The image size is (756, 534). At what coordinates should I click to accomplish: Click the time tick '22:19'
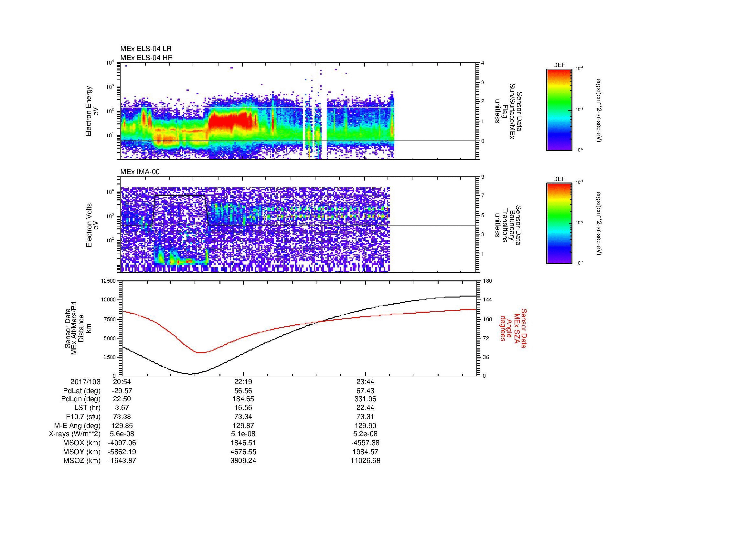243,382
